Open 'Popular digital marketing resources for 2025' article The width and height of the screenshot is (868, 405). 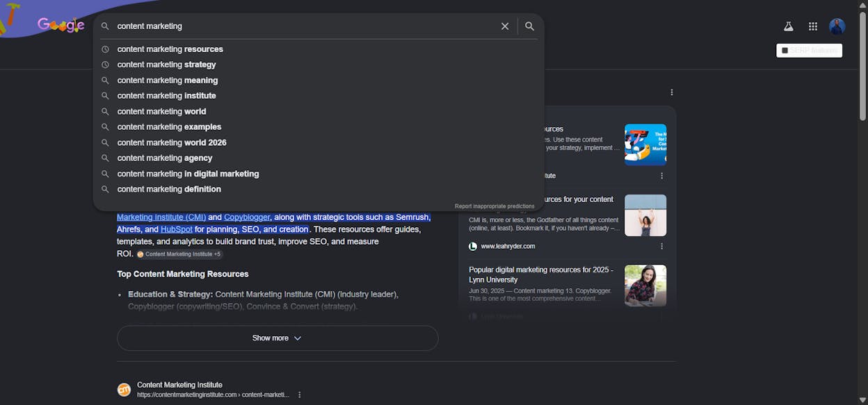coord(541,274)
